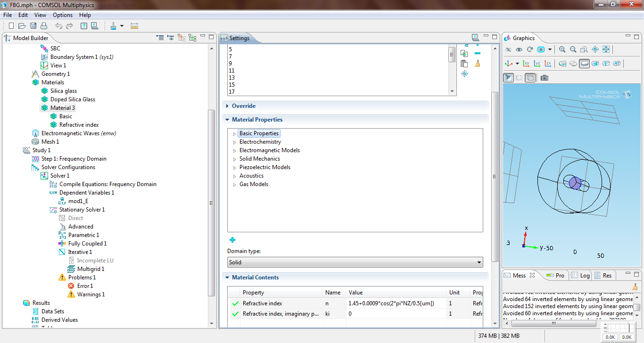Open dropdown arrow beside the Build brush icon
Screen dimensions: 644x343
(x=122, y=26)
